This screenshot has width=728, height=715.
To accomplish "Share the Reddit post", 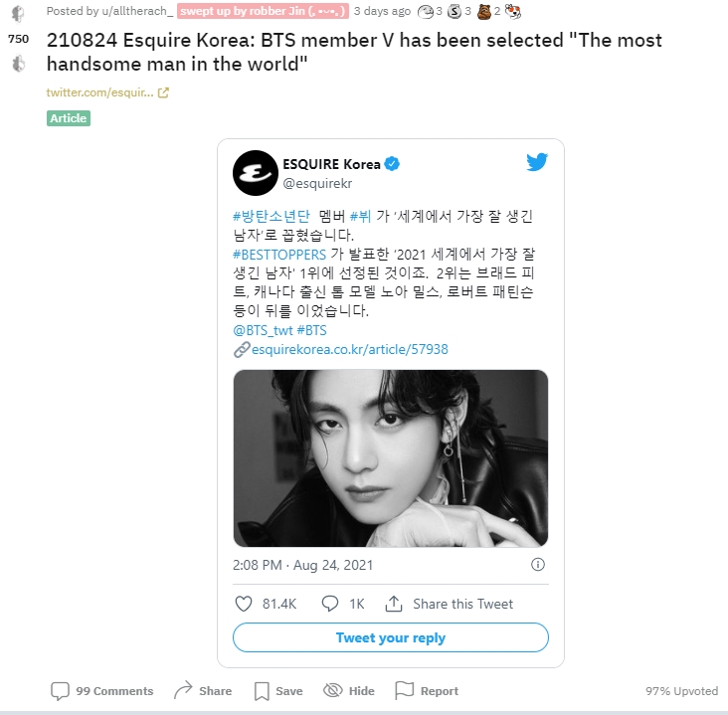I will 203,691.
